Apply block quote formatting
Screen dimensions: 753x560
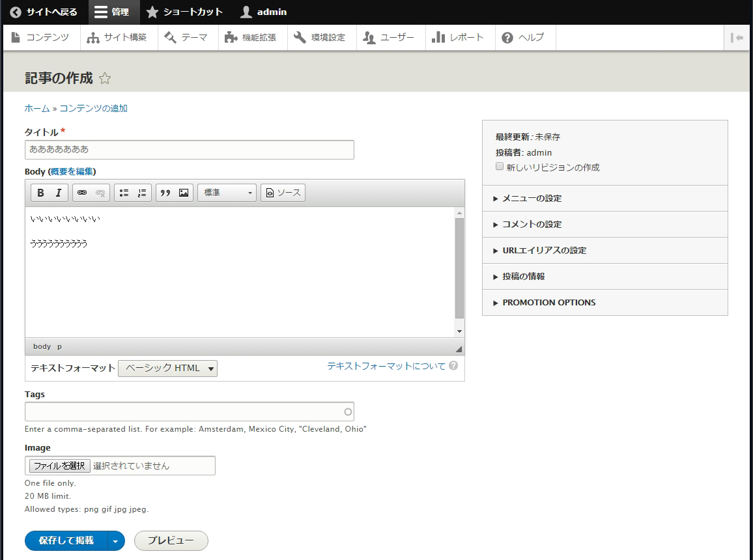(165, 193)
